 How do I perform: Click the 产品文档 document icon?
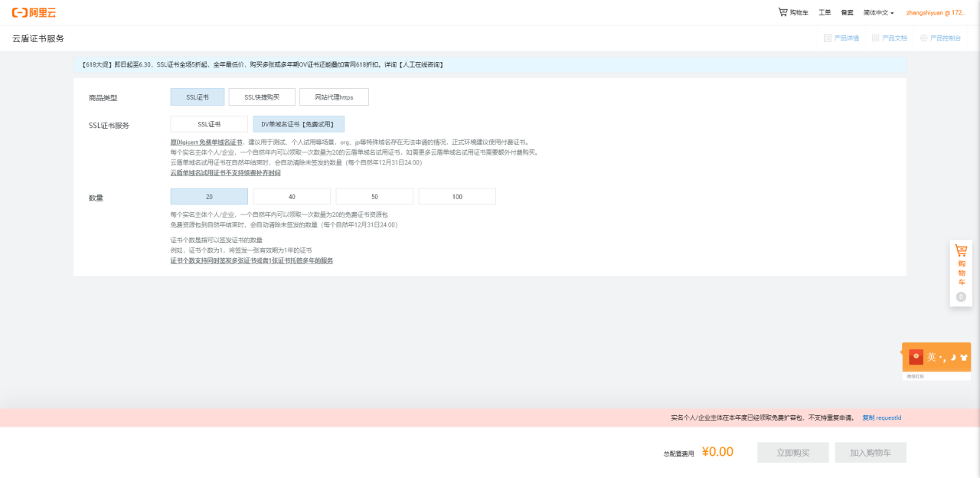pos(874,38)
